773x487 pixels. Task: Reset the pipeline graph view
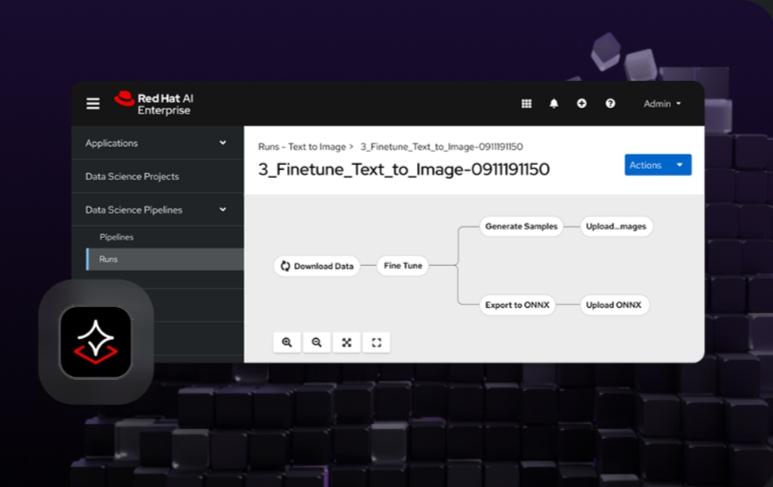[377, 342]
